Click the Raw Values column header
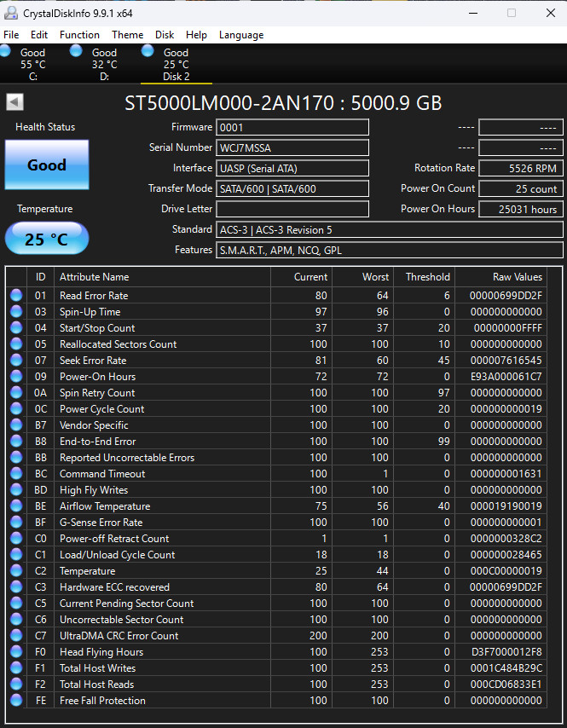 (x=500, y=277)
